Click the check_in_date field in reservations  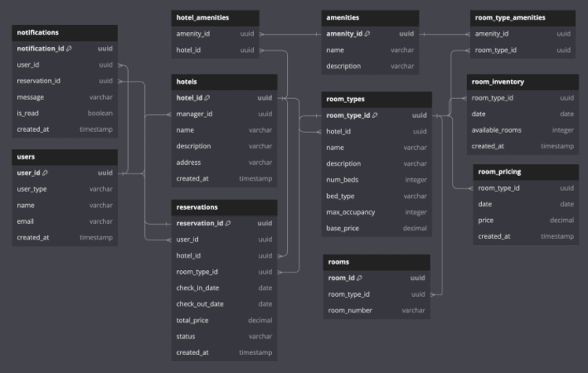point(224,288)
